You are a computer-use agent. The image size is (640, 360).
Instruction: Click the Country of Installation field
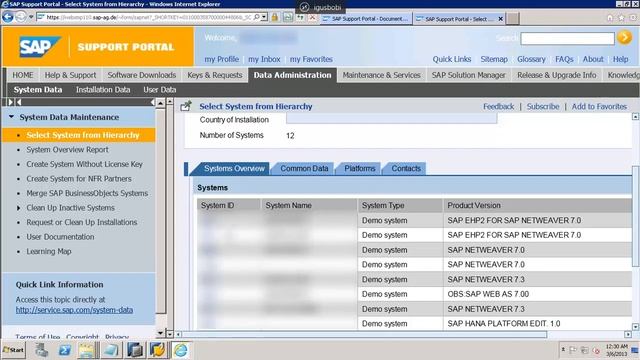point(391,119)
